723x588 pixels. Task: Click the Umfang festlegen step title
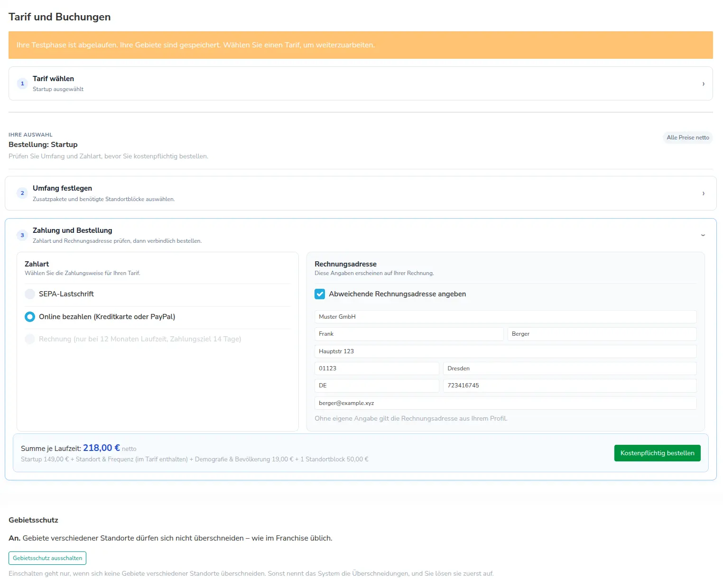click(x=62, y=188)
